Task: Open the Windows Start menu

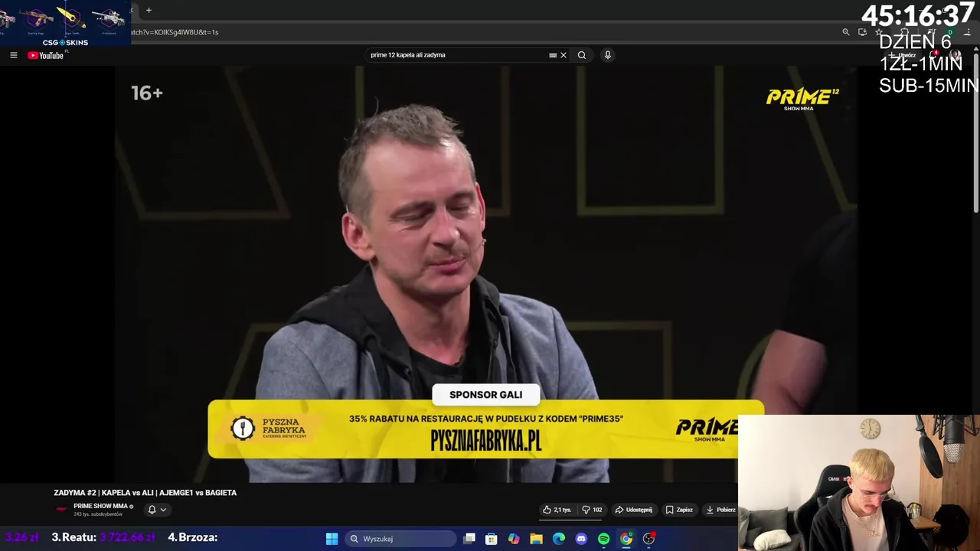Action: click(x=332, y=539)
